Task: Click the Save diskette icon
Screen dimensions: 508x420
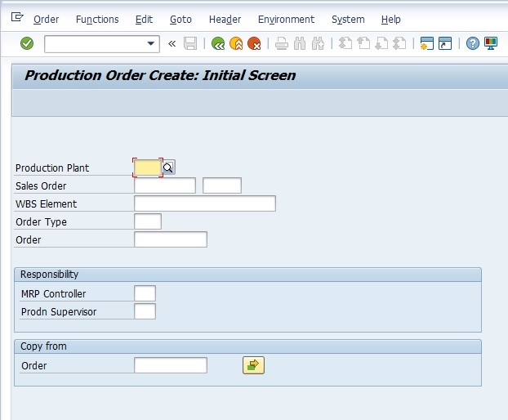Action: (190, 43)
